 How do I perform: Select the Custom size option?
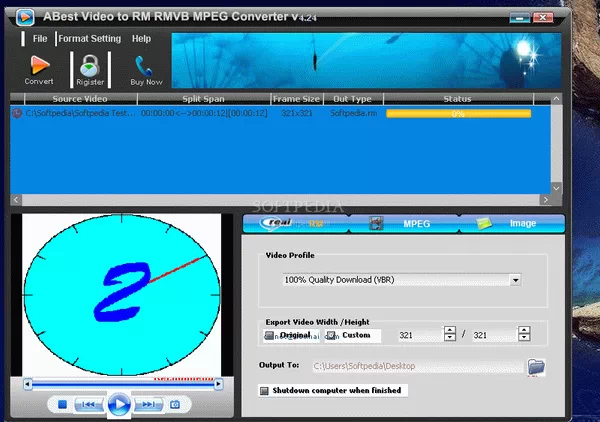[352, 335]
